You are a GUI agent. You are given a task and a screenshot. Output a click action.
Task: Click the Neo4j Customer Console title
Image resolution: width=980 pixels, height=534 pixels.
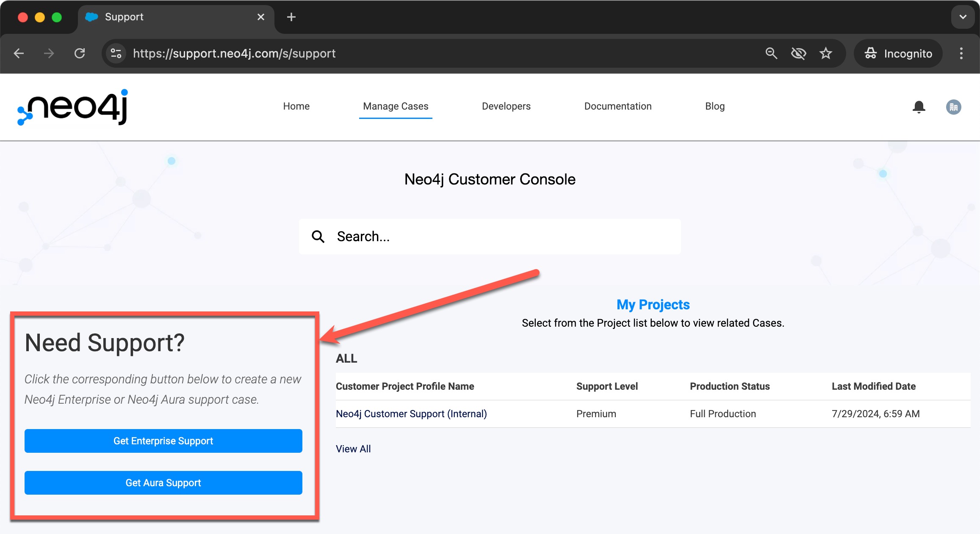pos(490,179)
